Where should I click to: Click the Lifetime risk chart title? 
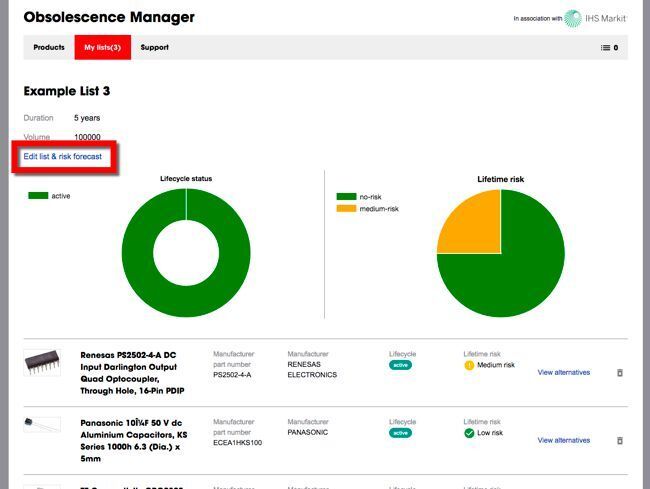tap(500, 179)
